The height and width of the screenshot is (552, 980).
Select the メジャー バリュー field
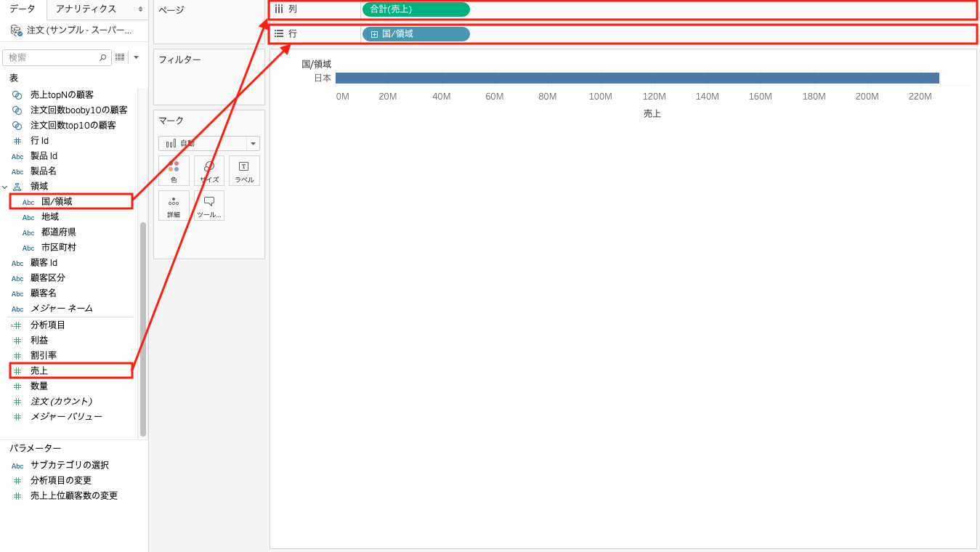(66, 417)
